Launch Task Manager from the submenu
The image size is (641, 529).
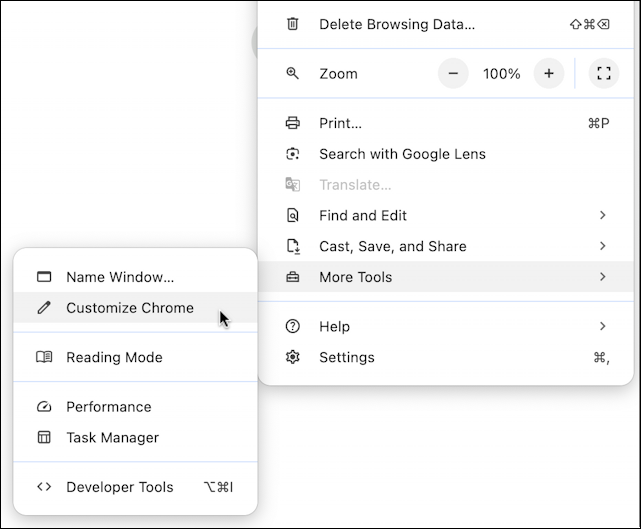[135, 437]
